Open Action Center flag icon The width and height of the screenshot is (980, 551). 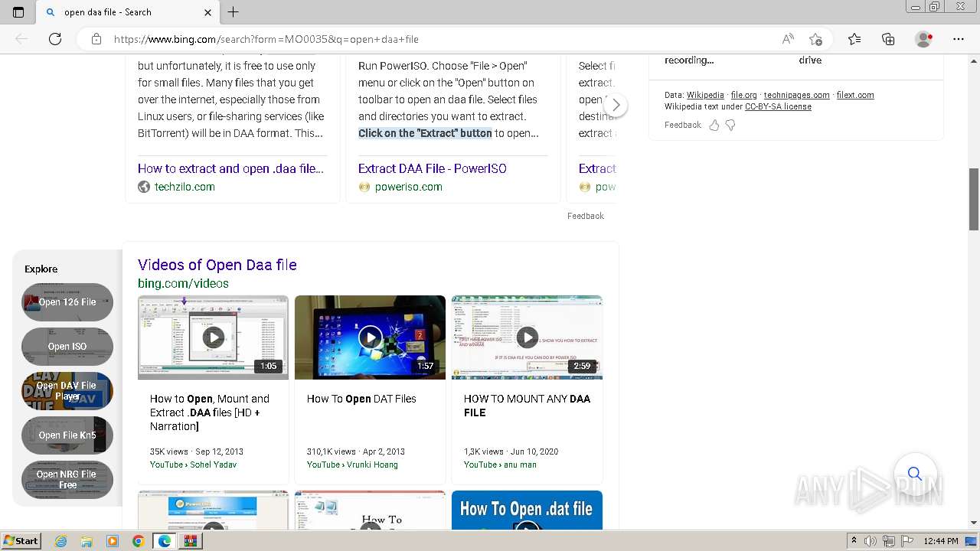906,541
